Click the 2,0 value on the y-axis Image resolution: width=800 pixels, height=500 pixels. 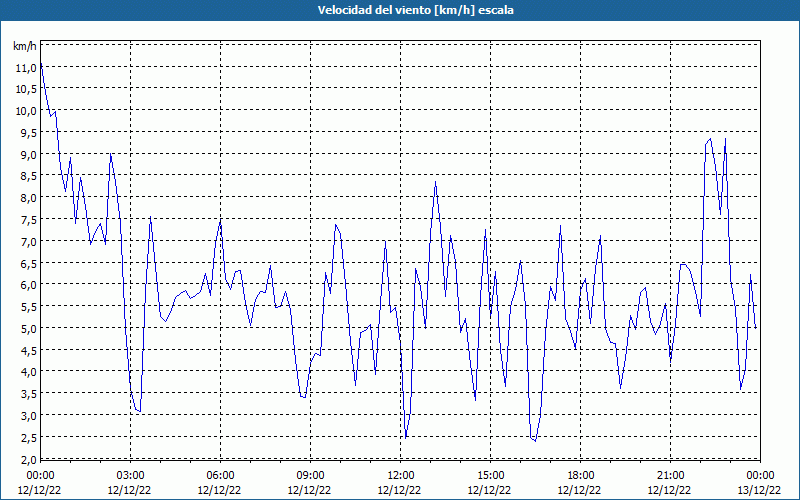click(28, 459)
